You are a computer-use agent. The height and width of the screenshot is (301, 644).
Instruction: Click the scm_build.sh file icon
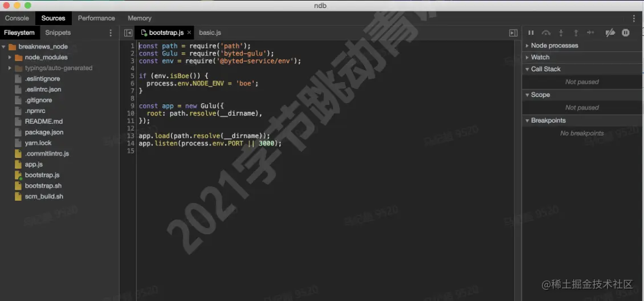point(18,196)
